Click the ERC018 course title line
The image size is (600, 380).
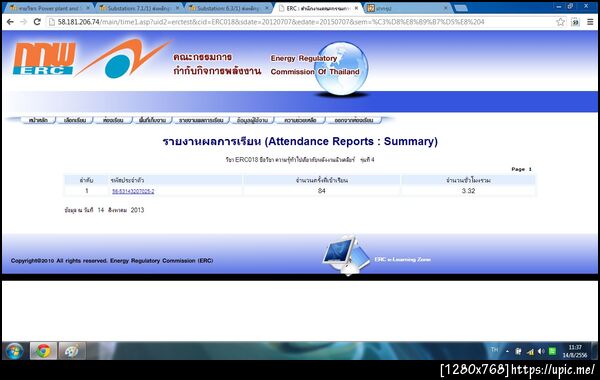[x=300, y=160]
